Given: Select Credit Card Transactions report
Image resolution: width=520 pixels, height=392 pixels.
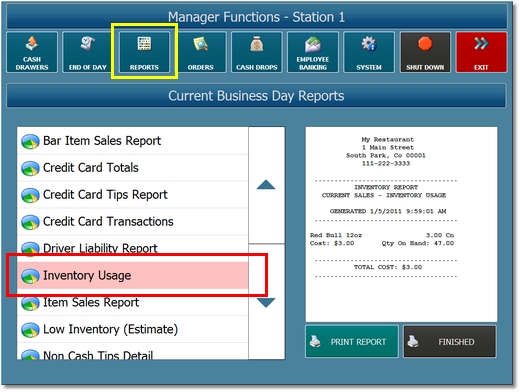Looking at the screenshot, I should pyautogui.click(x=133, y=222).
